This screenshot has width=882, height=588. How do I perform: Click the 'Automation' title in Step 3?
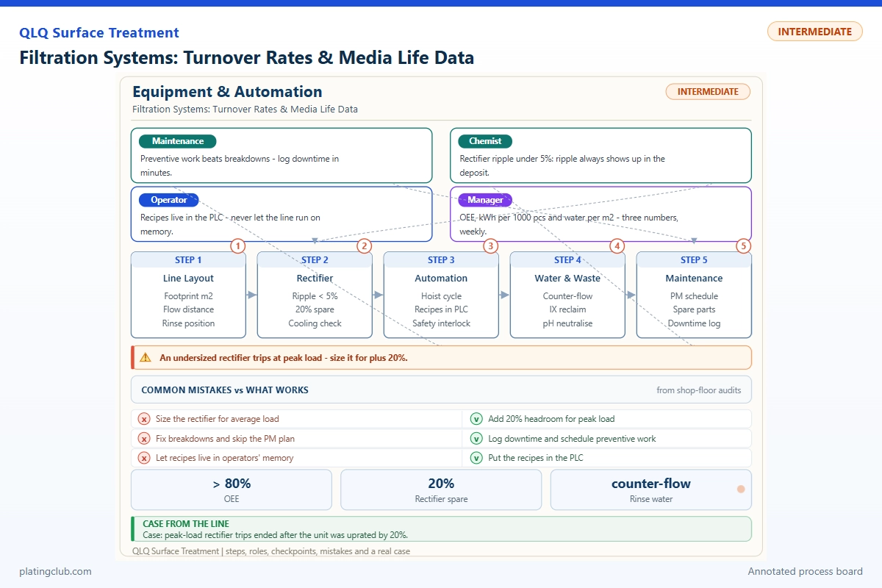tap(441, 279)
